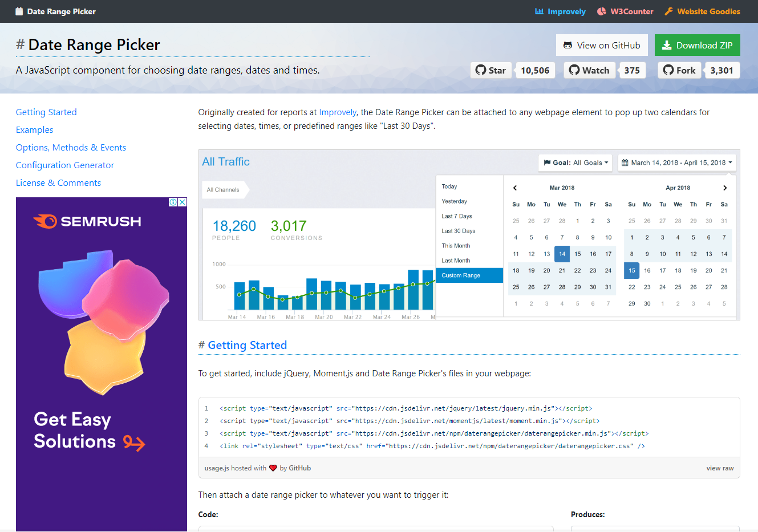
Task: Click Date Range Picker title in top bar
Action: point(61,11)
